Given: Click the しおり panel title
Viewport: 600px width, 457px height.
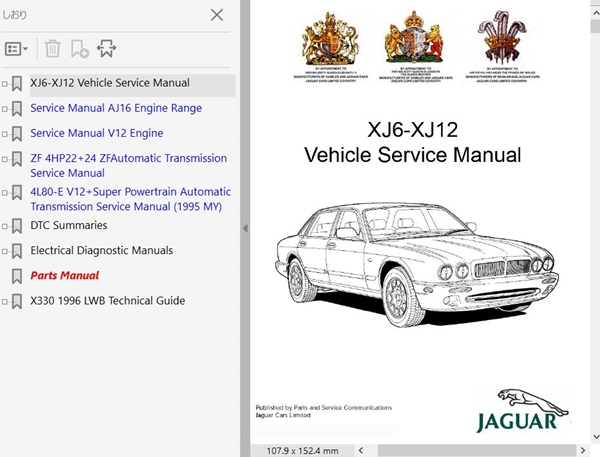Looking at the screenshot, I should [15, 15].
